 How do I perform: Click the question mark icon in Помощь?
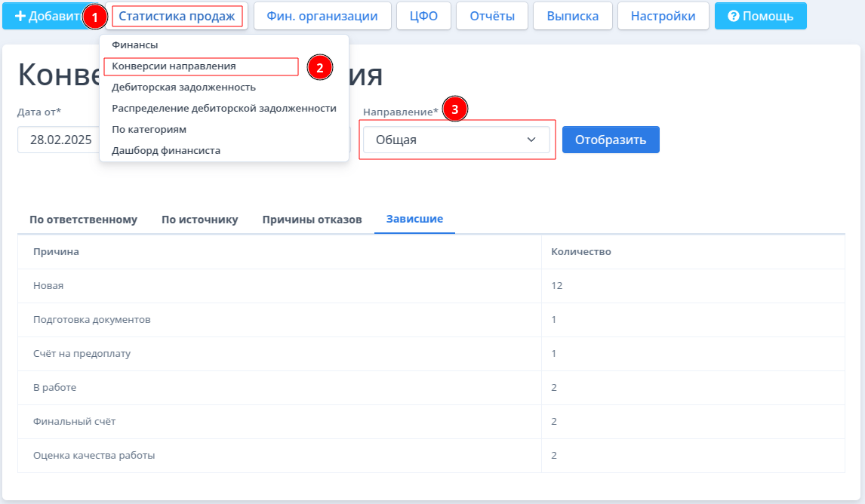click(733, 16)
